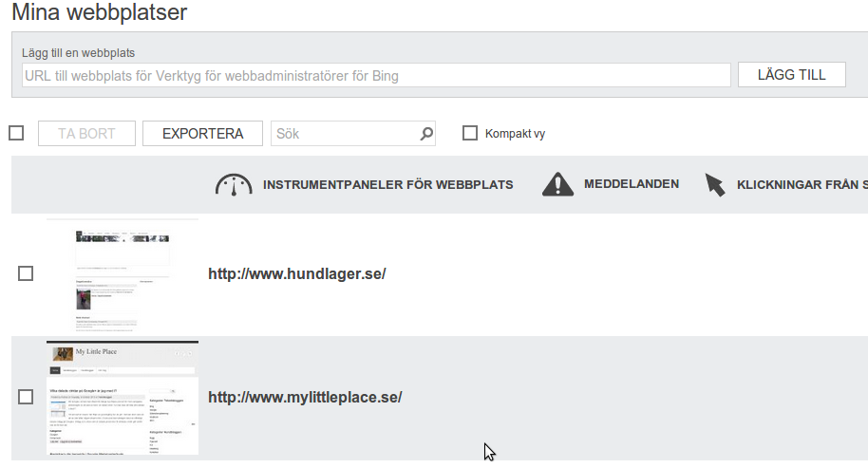Open the My Little Place site thumbnail

coord(123,398)
